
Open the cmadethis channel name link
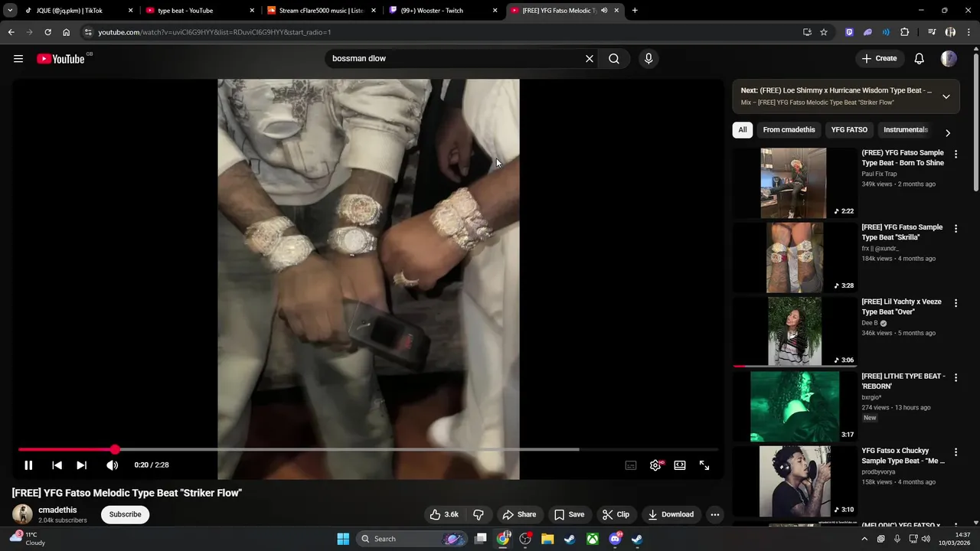pyautogui.click(x=57, y=510)
